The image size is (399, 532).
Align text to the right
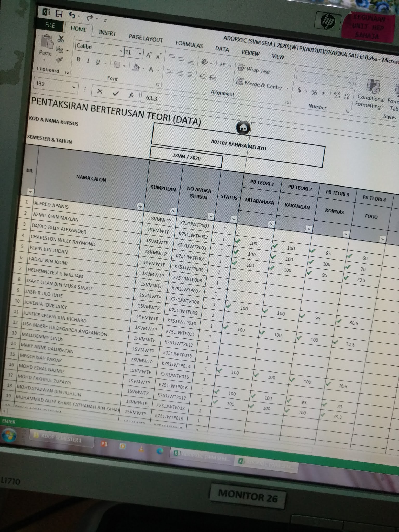click(x=189, y=74)
